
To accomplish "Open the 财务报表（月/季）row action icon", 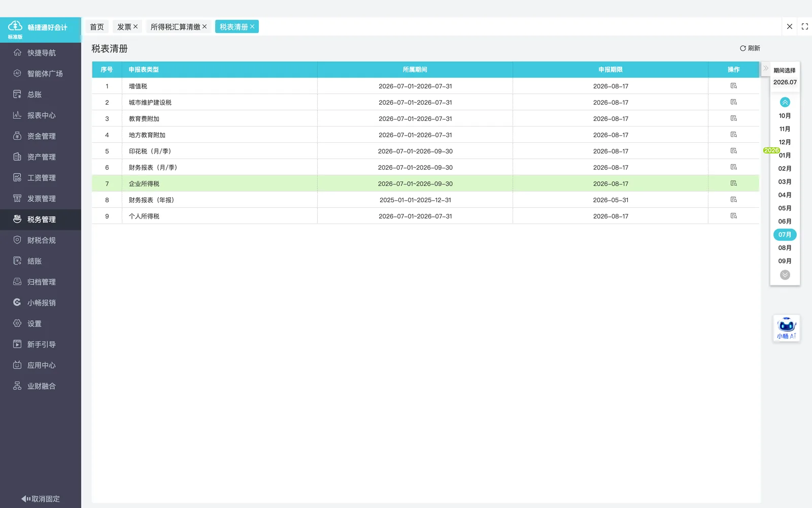I will (733, 167).
